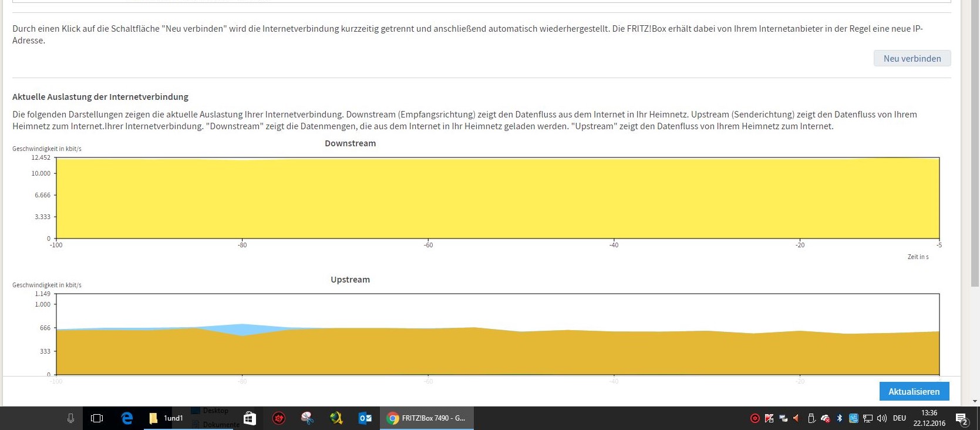Click the red gear icon in system tray

pos(755,418)
